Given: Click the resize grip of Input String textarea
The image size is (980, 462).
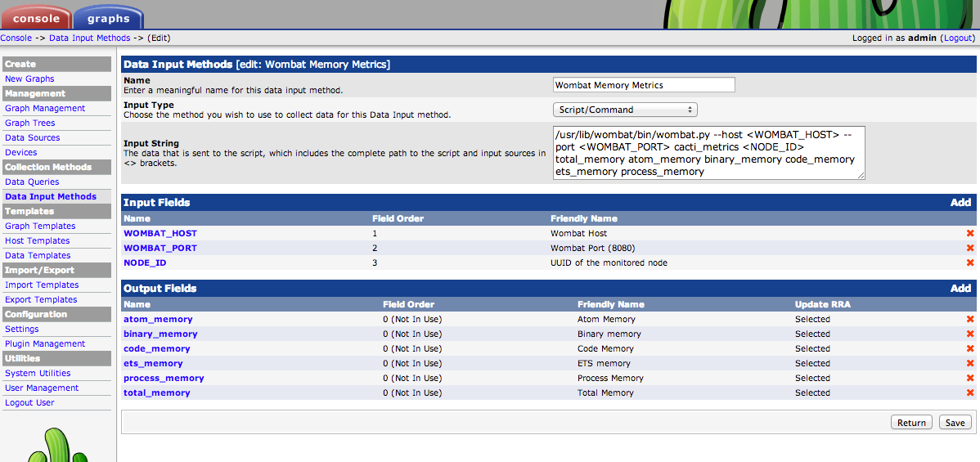Looking at the screenshot, I should tap(861, 176).
